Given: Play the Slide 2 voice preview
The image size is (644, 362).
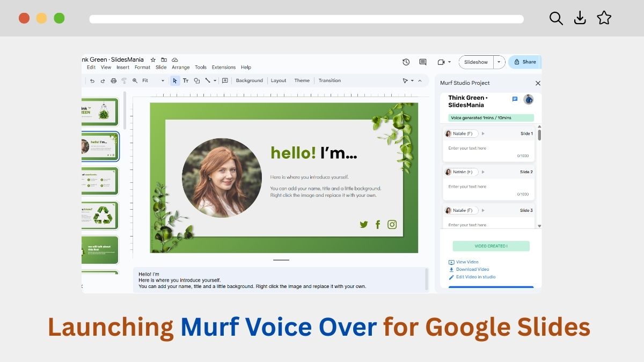Looking at the screenshot, I should tap(483, 172).
